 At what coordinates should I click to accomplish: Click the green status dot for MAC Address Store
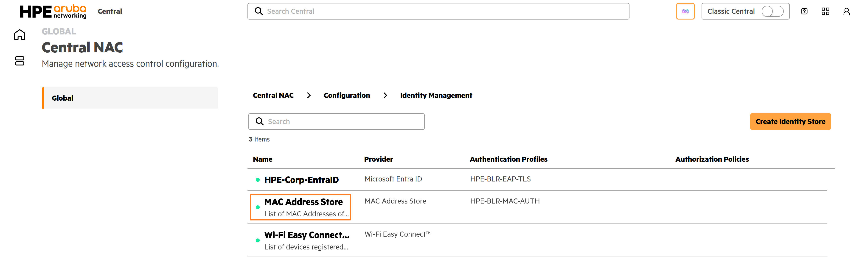258,207
